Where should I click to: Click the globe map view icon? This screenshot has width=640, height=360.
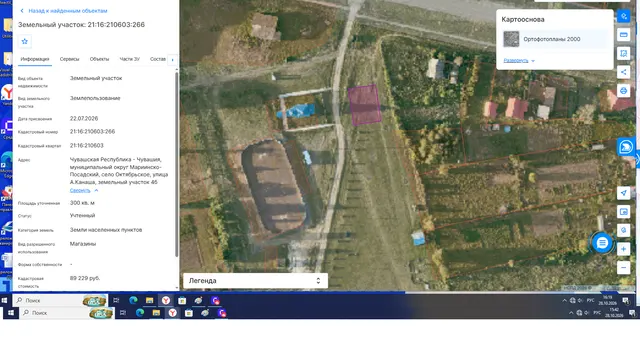coord(623,230)
